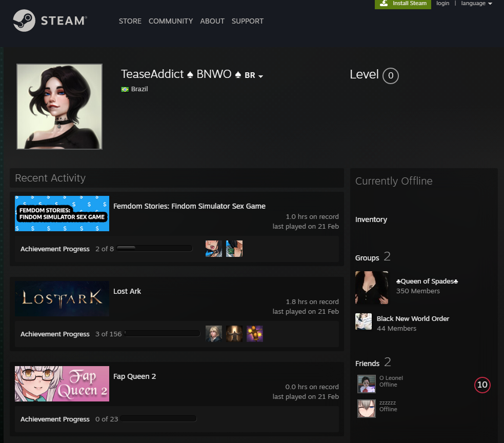
Task: Click the Black New World Order group avatar
Action: coord(364,321)
